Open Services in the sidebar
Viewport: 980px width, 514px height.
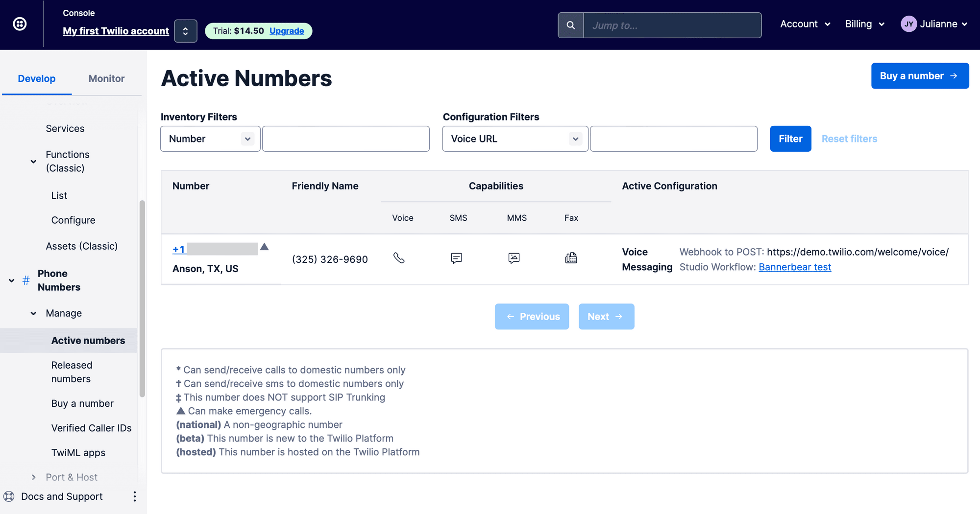65,128
